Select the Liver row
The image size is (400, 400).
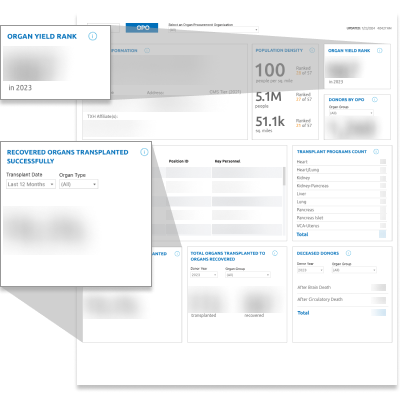pyautogui.click(x=341, y=194)
